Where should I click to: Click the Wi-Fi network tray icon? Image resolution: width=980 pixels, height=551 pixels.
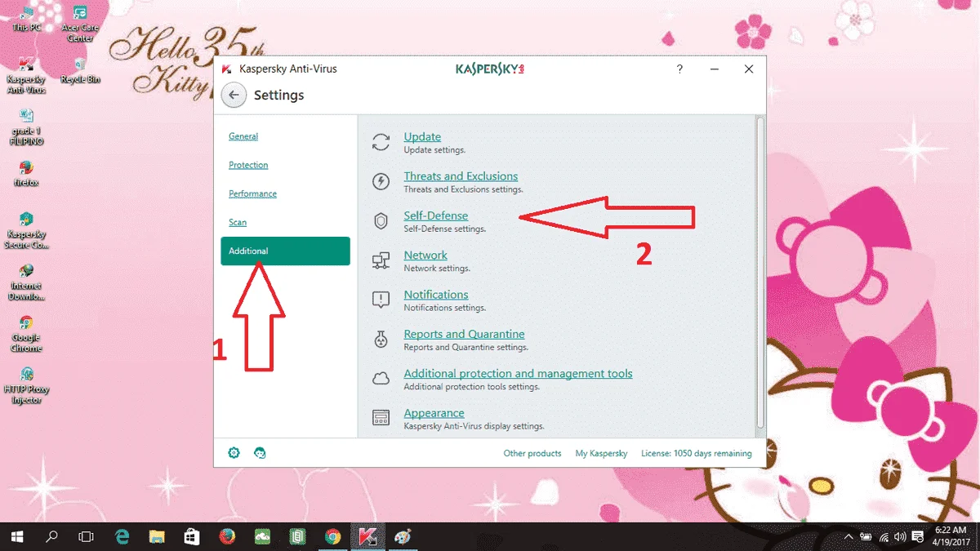pos(884,537)
